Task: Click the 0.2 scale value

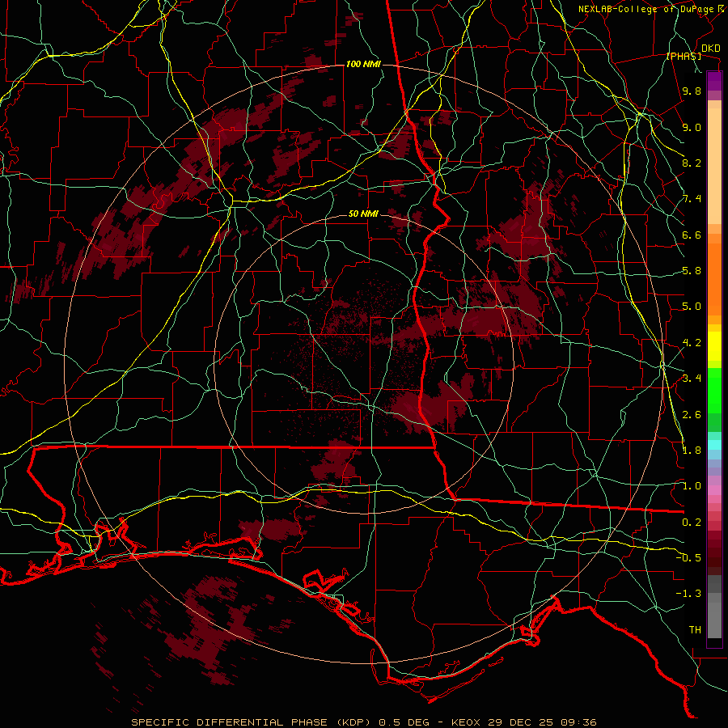Action: [x=692, y=522]
